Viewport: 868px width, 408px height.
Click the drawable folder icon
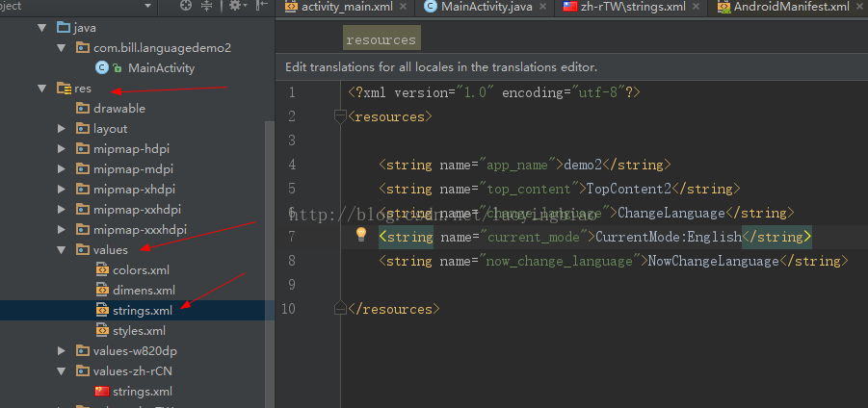tap(83, 109)
